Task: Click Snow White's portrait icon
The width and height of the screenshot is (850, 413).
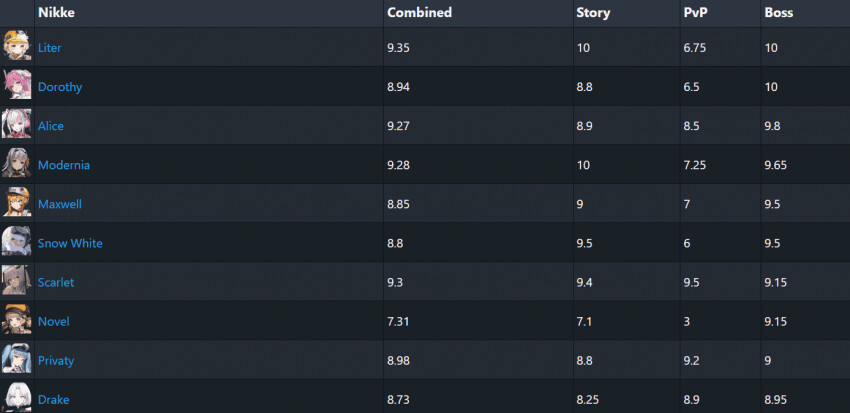Action: [17, 242]
